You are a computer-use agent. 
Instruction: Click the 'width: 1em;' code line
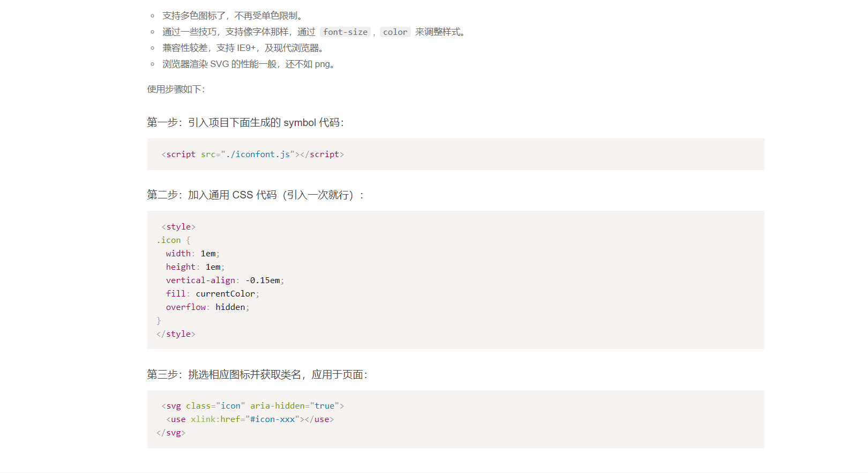point(193,254)
